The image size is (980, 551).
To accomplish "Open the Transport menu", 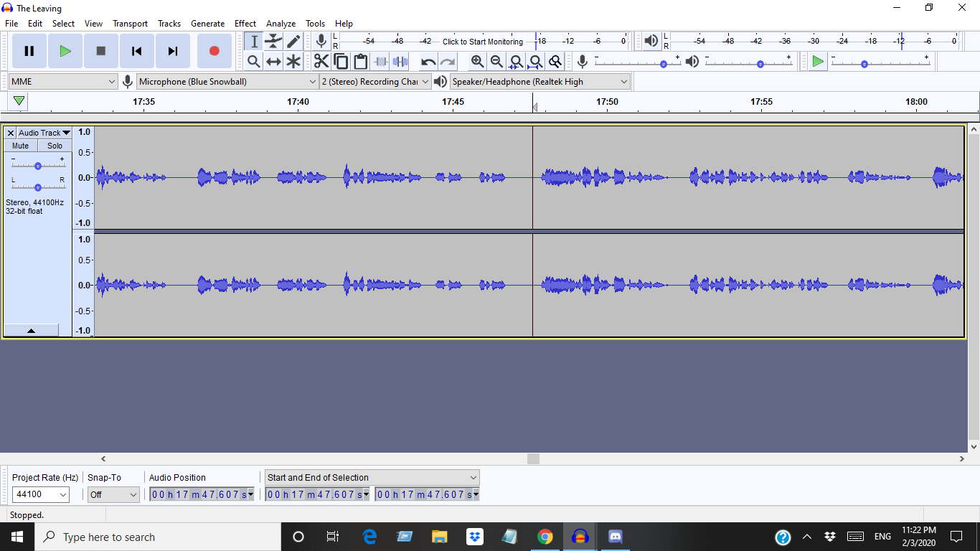I will pyautogui.click(x=130, y=24).
